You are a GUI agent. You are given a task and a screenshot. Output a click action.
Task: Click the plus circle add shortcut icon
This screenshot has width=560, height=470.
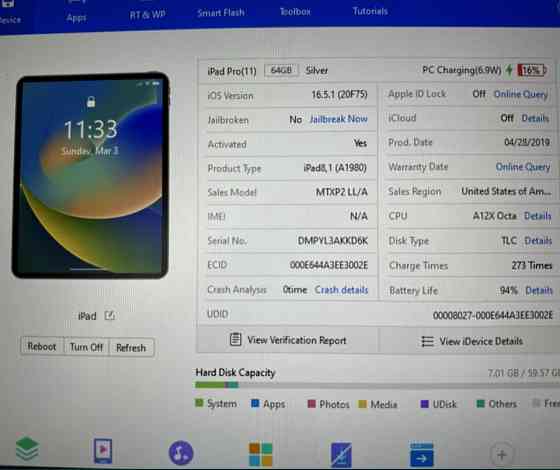tap(501, 455)
